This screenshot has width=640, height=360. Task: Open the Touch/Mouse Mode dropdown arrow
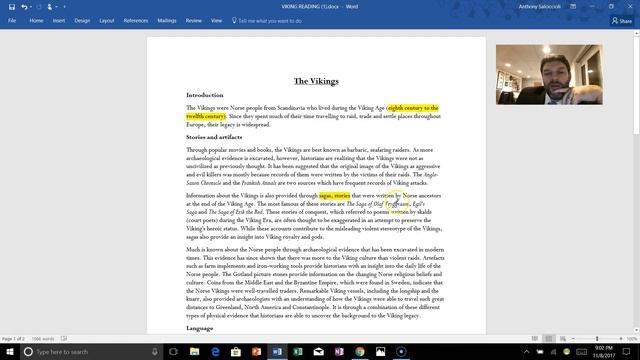pos(56,7)
